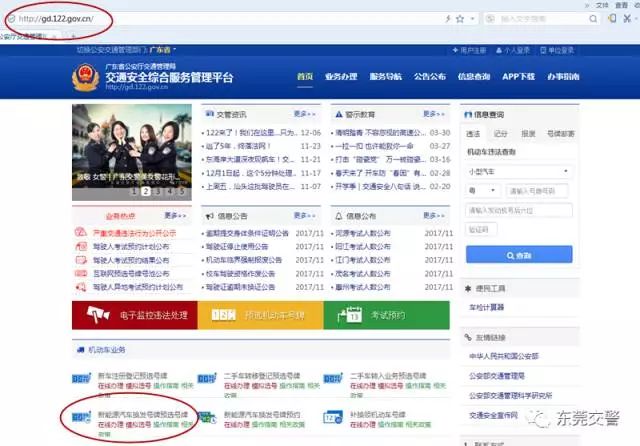This screenshot has width=640, height=446.
Task: Click the 用户注册 link in top bar
Action: tap(469, 50)
